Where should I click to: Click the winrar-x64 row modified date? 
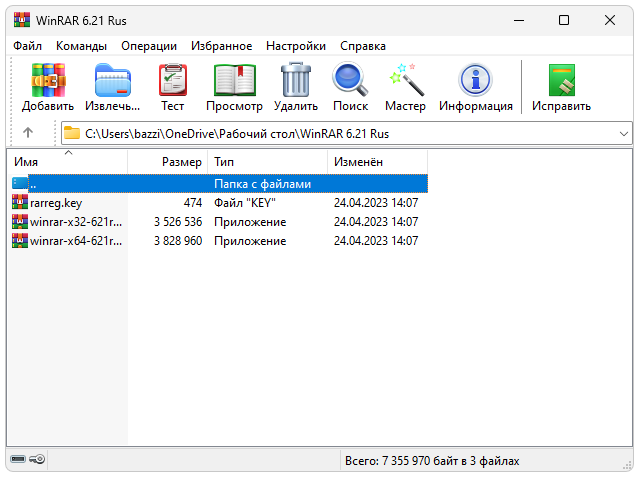tap(376, 241)
